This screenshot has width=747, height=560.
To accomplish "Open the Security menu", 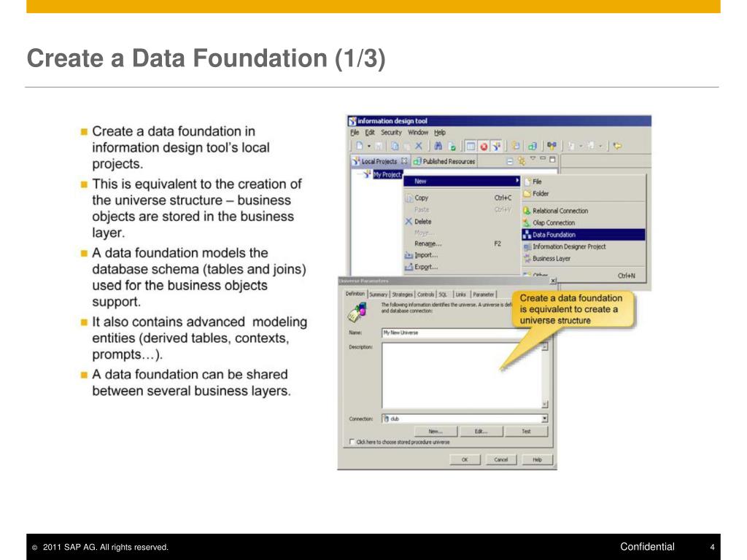I will pyautogui.click(x=391, y=133).
